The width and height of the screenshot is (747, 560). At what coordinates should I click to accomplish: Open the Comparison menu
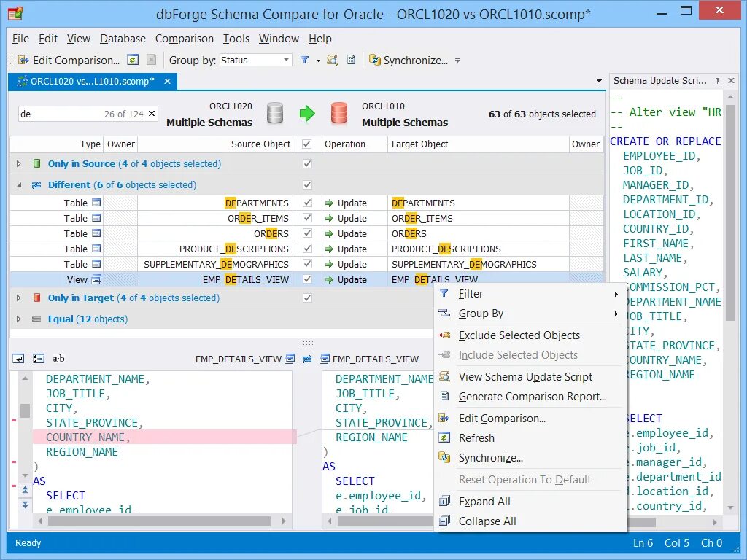pyautogui.click(x=185, y=39)
